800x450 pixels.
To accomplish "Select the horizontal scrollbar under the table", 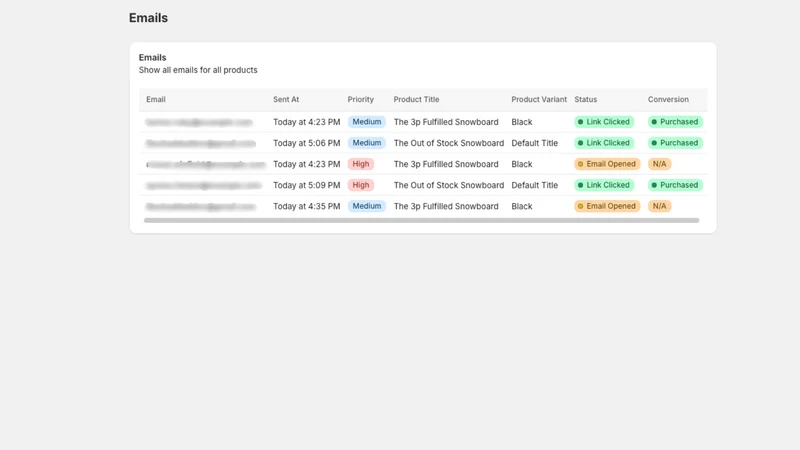I will point(421,220).
